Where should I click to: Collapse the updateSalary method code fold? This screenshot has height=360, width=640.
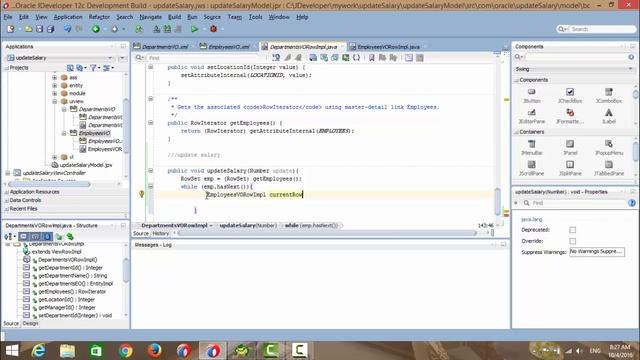(x=151, y=171)
